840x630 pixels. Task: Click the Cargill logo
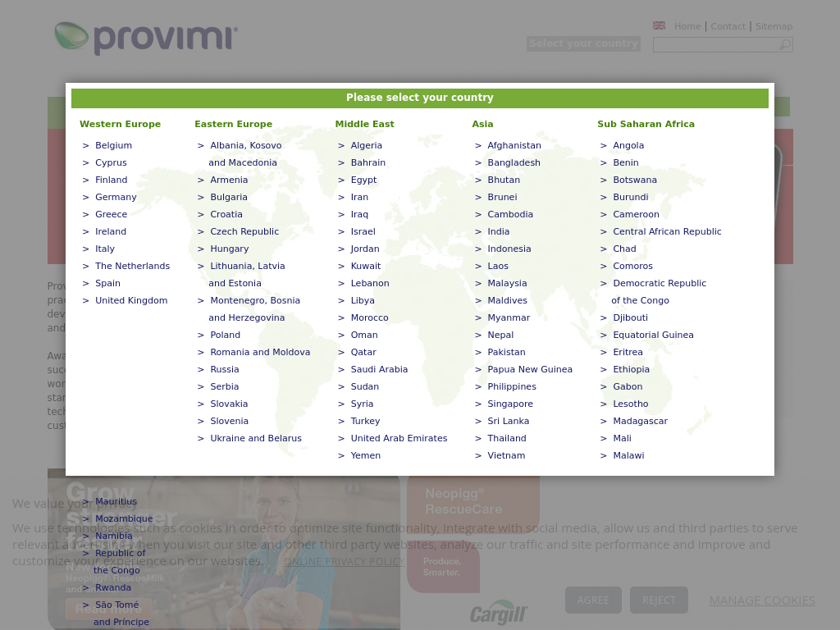click(x=498, y=613)
